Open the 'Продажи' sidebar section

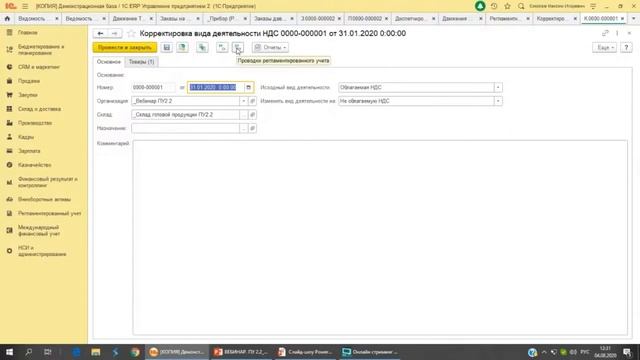(29, 81)
